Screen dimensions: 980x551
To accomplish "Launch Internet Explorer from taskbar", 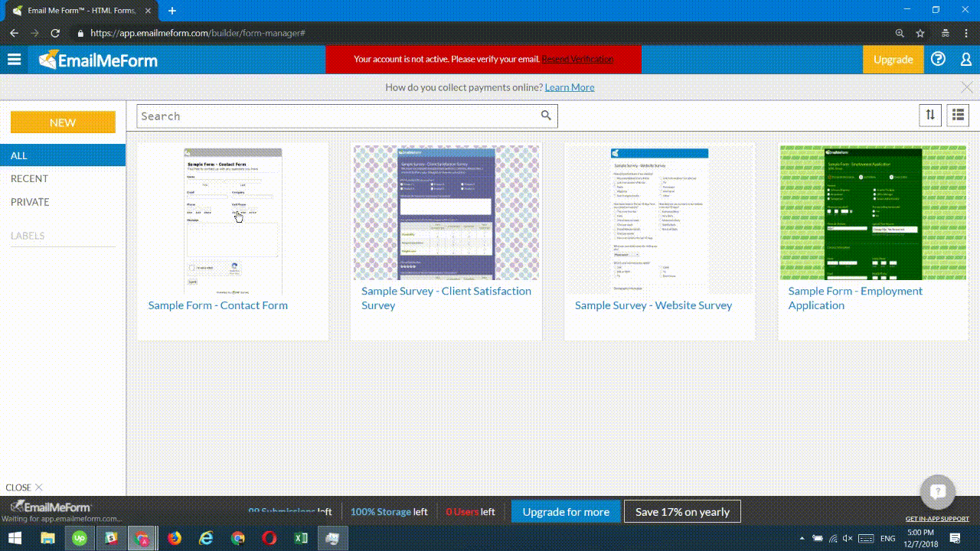I will click(206, 538).
